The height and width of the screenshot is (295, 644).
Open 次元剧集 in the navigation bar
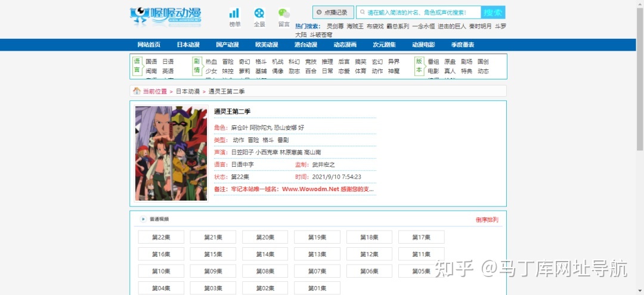pyautogui.click(x=384, y=45)
